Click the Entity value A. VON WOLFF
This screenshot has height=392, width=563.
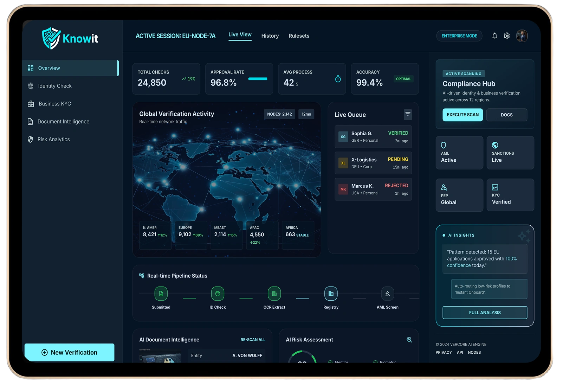coord(247,356)
